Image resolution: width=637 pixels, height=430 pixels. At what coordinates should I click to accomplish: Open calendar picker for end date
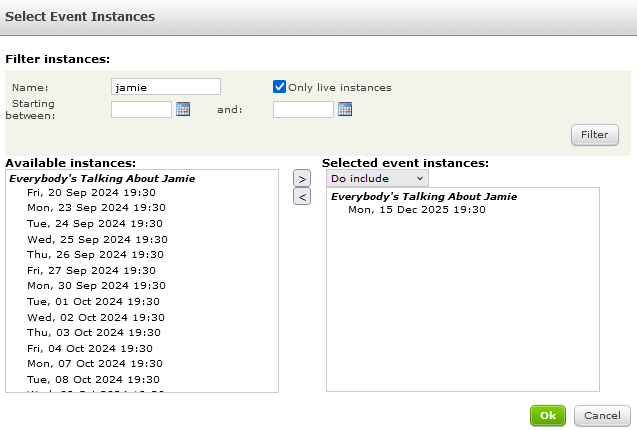[x=345, y=109]
